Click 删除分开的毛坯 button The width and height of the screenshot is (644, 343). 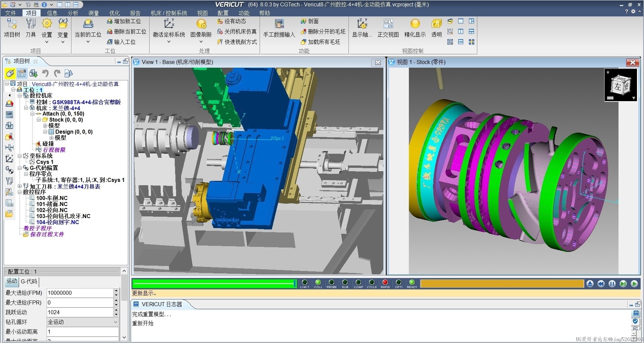323,31
